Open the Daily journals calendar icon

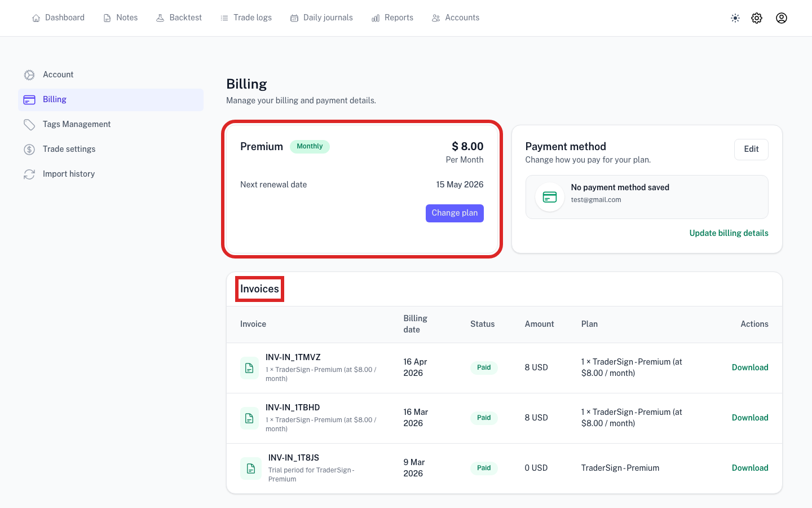coord(294,17)
